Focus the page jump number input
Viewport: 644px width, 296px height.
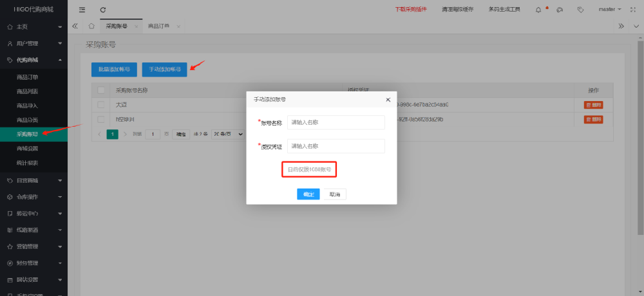(x=153, y=134)
